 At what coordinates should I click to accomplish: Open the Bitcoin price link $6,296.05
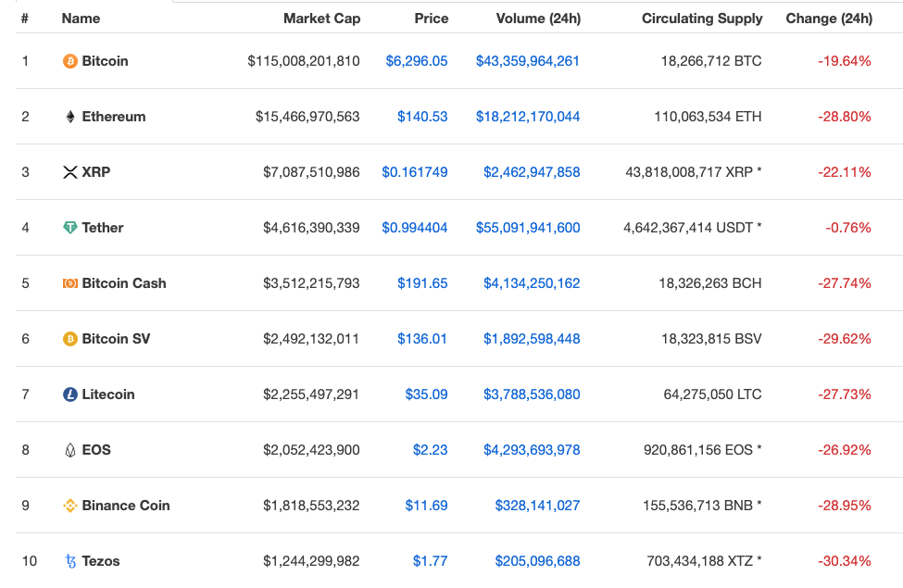pyautogui.click(x=417, y=61)
